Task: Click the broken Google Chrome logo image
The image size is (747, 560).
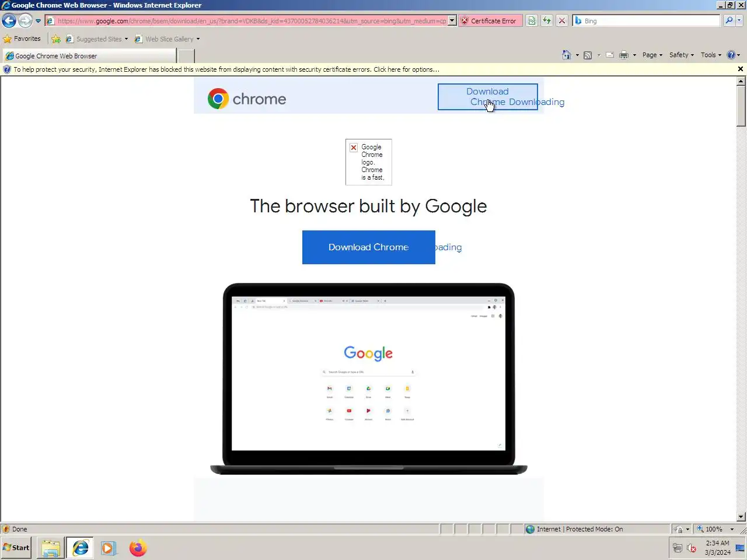Action: pos(369,162)
